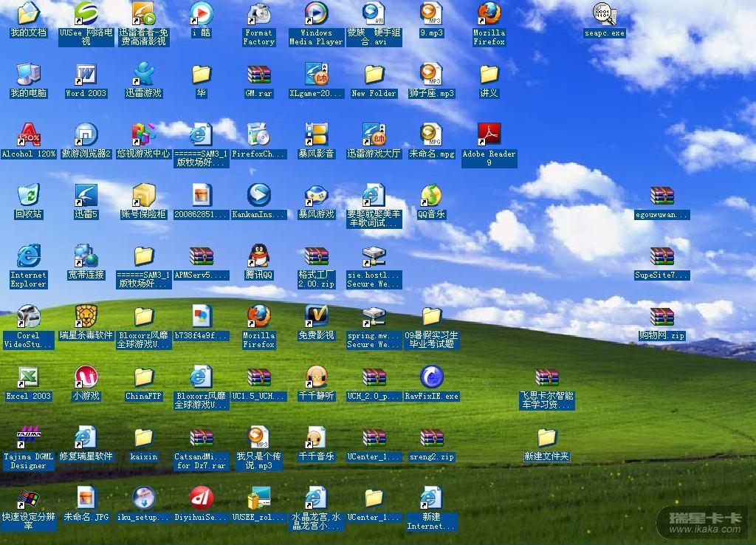Open the 新建文件夹 folder

tap(547, 437)
